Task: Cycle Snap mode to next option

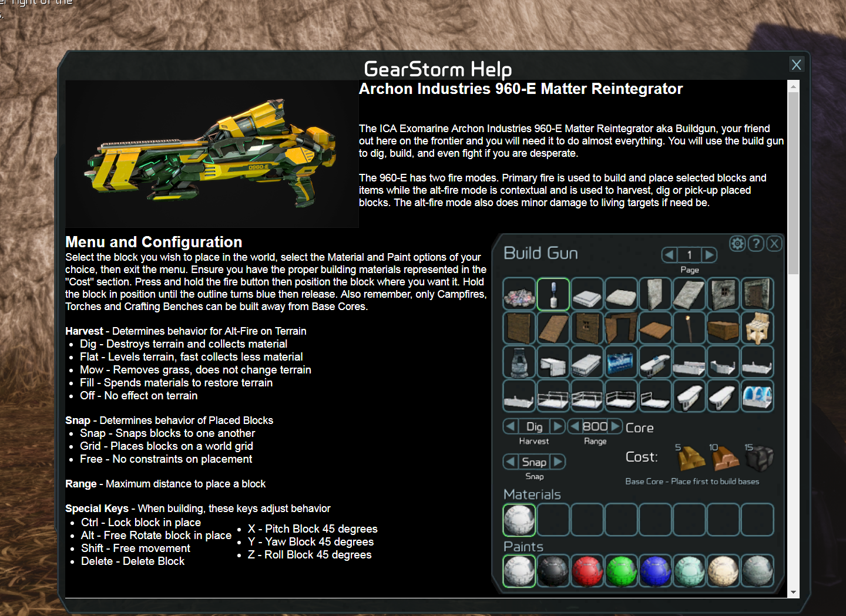Action: (x=558, y=462)
